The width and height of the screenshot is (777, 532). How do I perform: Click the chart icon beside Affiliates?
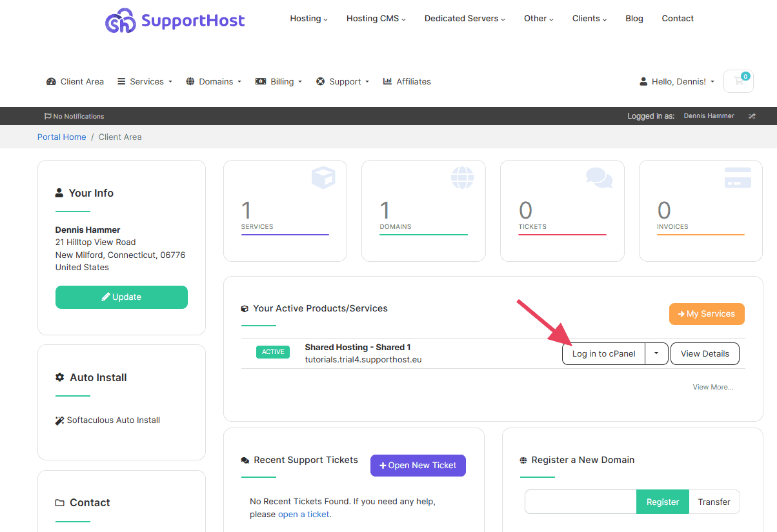[x=388, y=81]
